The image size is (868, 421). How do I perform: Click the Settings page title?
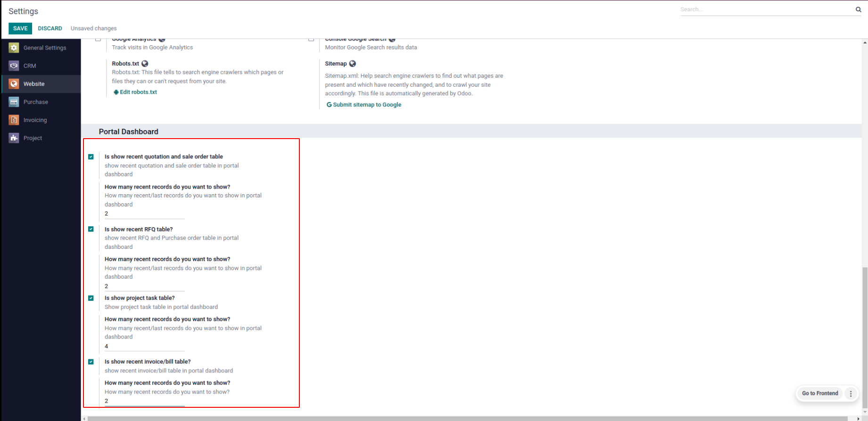pyautogui.click(x=23, y=11)
